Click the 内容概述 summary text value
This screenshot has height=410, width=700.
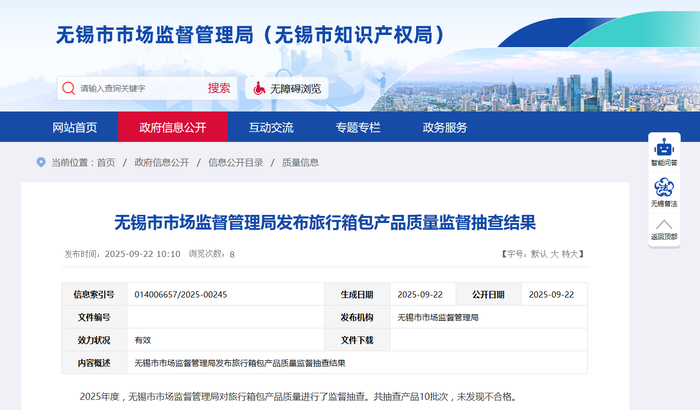pyautogui.click(x=240, y=363)
